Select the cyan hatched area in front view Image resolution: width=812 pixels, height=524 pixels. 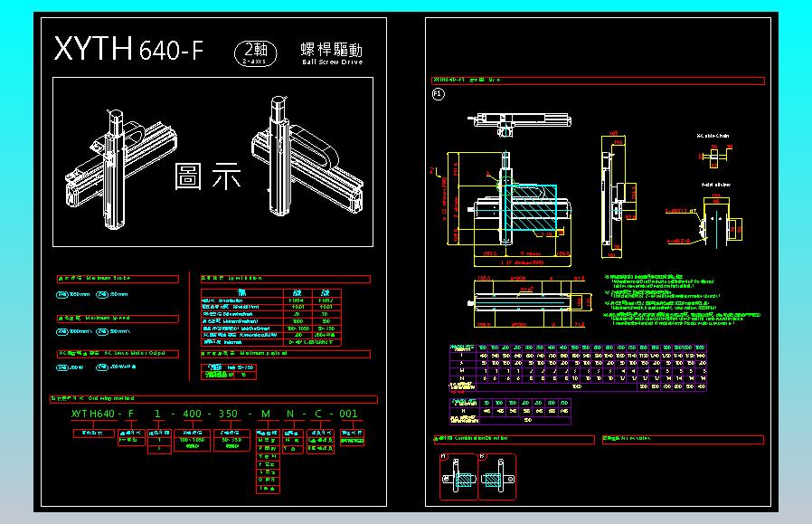pos(530,207)
